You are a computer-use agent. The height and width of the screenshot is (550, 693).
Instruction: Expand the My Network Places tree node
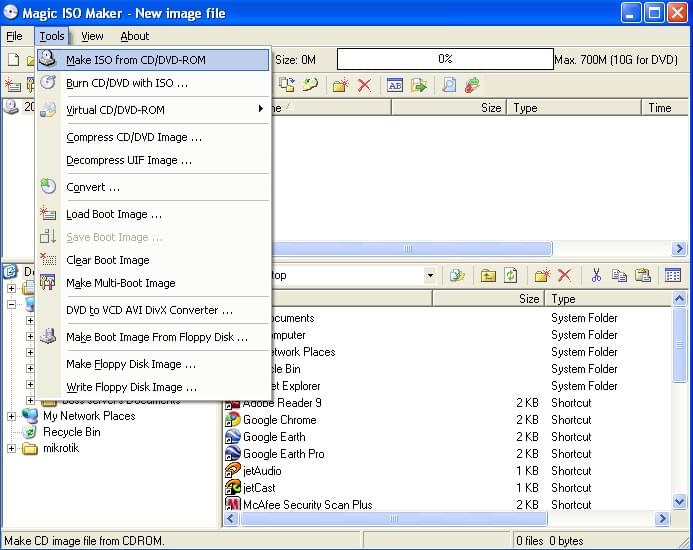(12, 416)
